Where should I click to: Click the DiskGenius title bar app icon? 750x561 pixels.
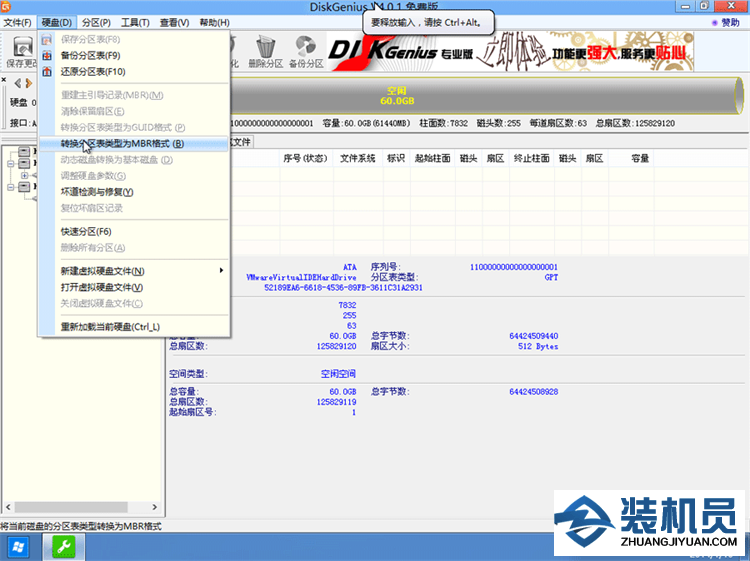[x=8, y=7]
